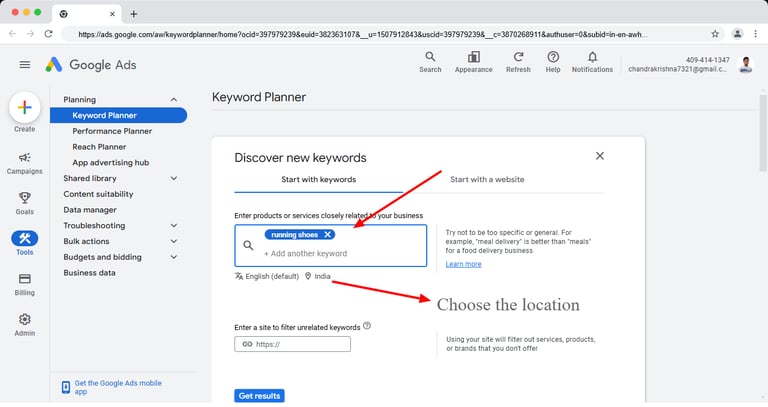Click the Create plus button

pyautogui.click(x=24, y=107)
